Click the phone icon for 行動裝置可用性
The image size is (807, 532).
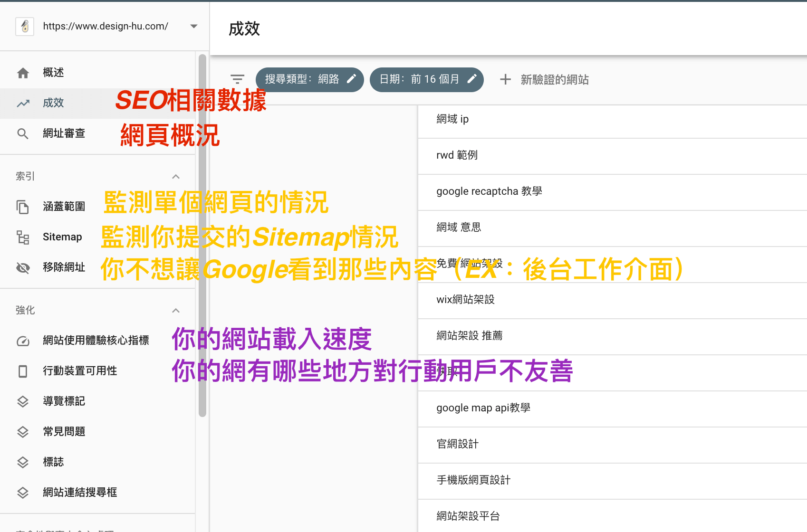tap(23, 371)
